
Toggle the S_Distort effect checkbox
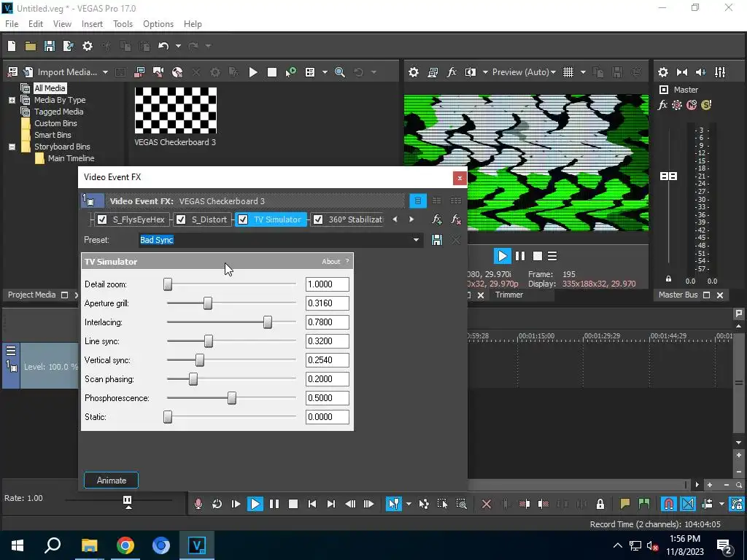[181, 219]
